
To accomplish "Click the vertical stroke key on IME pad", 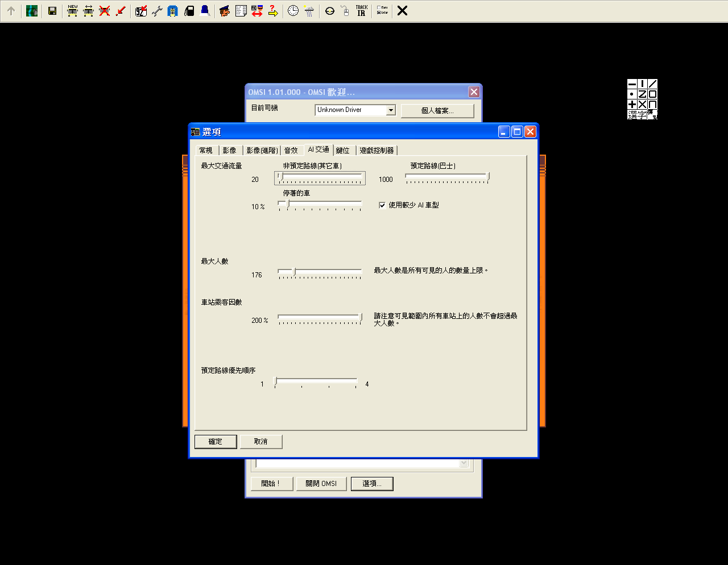I will 642,84.
